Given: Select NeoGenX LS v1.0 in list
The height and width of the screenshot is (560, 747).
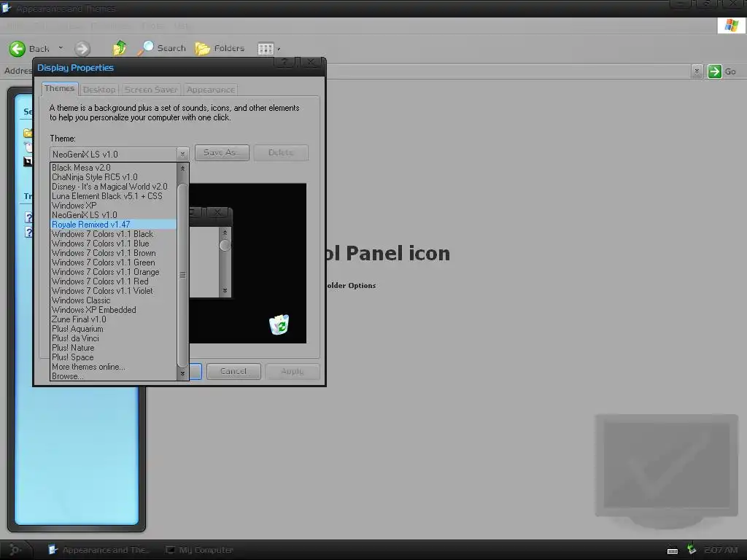Looking at the screenshot, I should 113,215.
